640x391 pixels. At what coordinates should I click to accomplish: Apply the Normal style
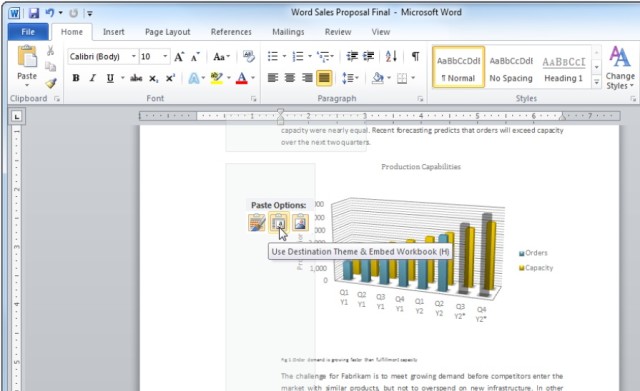(x=458, y=67)
